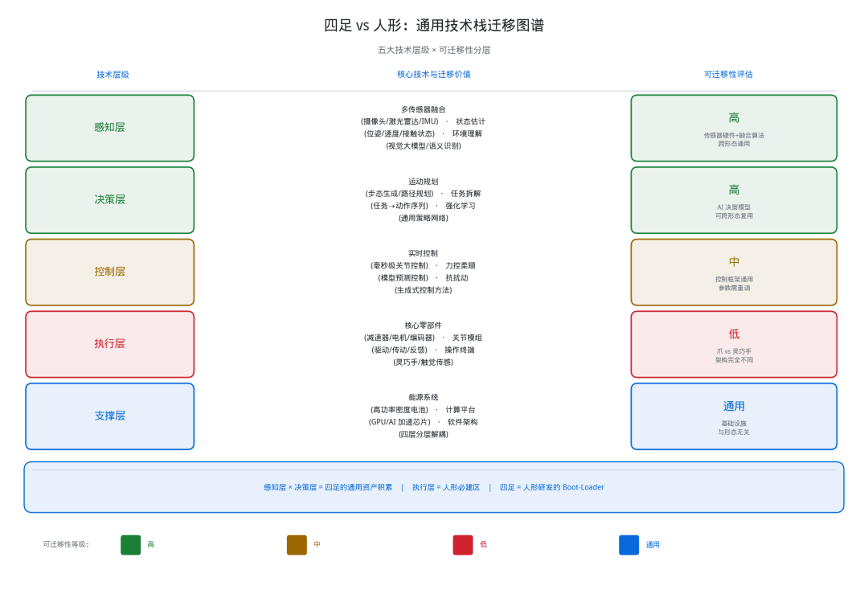Click the 通用 rating box with 基础设施
Screen dimensions: 868x598
[x=734, y=416]
